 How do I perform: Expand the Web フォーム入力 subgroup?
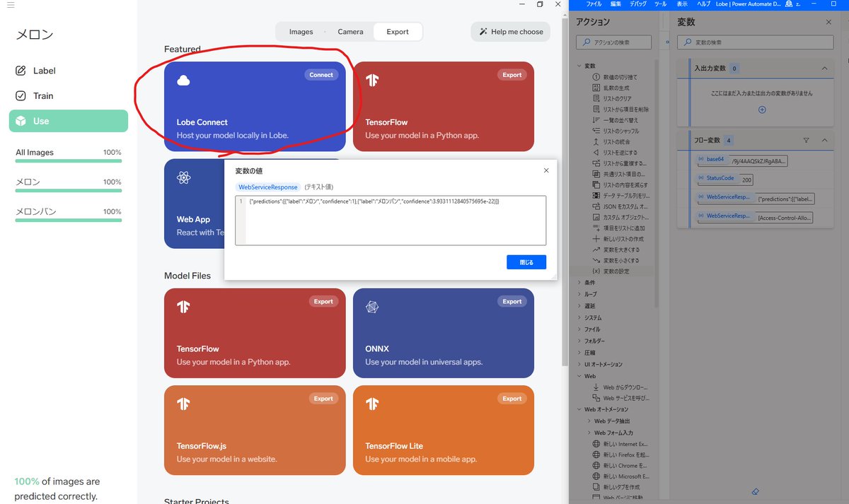[589, 433]
